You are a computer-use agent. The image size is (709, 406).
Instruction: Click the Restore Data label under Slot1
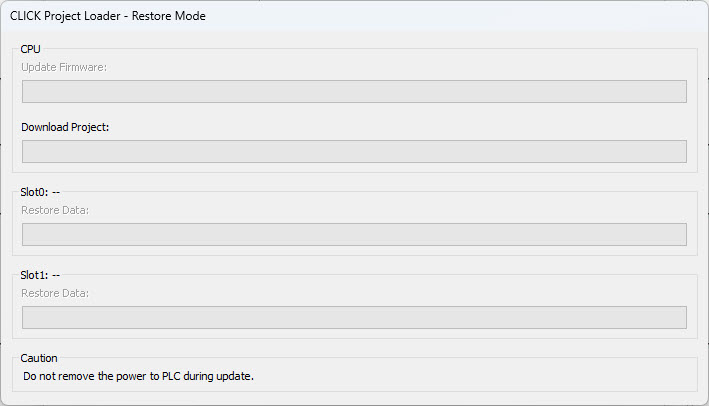(x=55, y=293)
